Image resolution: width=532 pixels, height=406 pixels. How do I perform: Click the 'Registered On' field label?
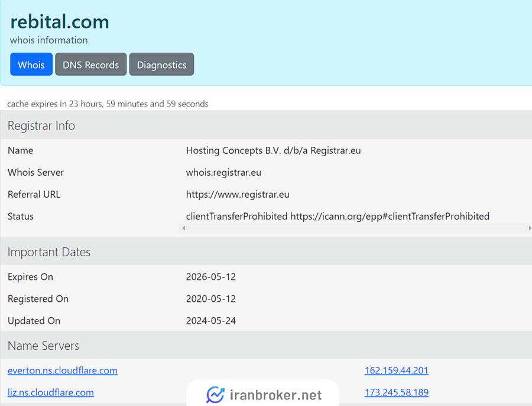point(38,299)
